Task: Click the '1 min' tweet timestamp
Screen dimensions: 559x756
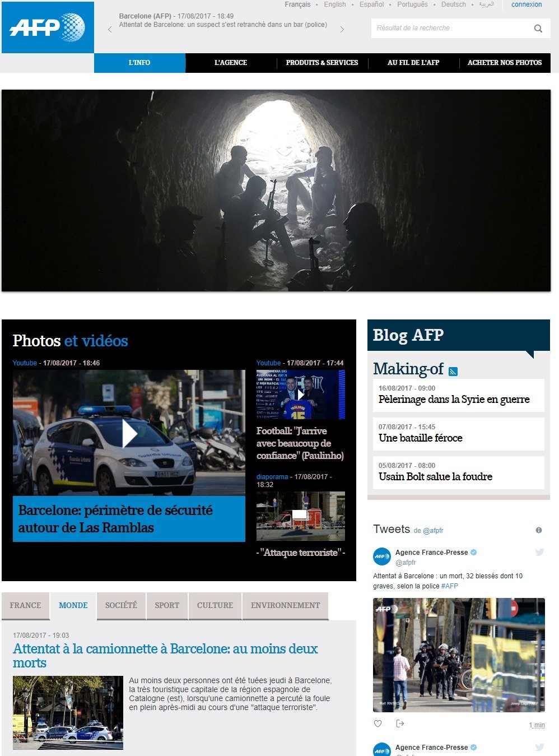Action: [x=537, y=725]
